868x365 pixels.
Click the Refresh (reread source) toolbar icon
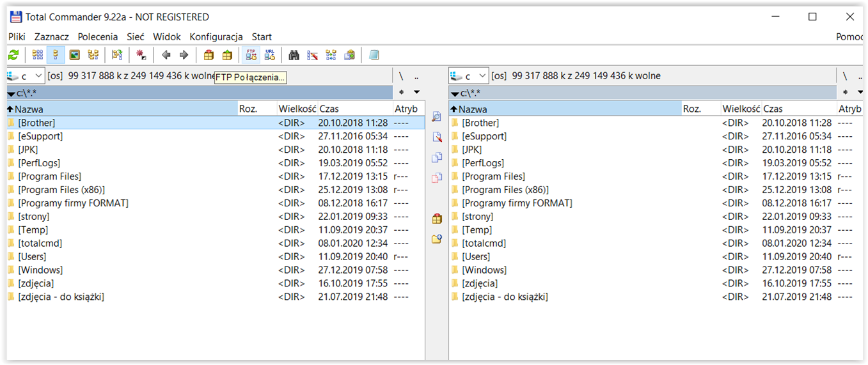pos(13,56)
